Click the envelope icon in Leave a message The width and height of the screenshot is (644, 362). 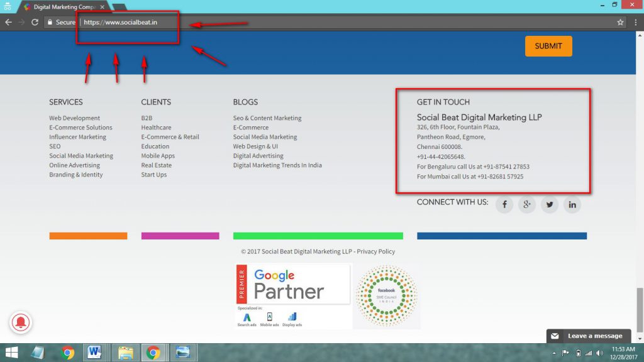(555, 336)
